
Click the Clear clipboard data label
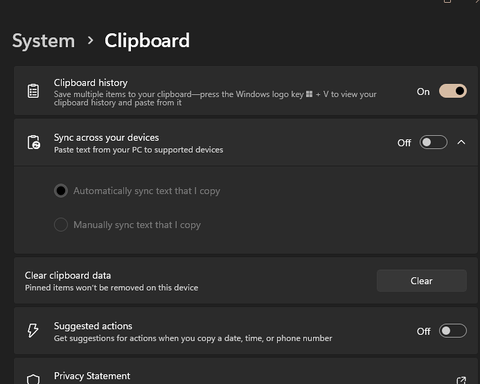[x=68, y=276]
